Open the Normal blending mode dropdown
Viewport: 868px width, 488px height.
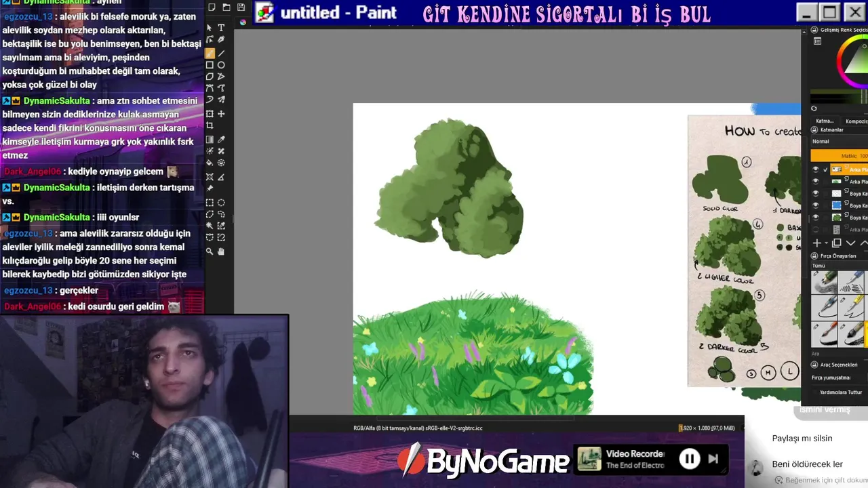click(x=840, y=141)
